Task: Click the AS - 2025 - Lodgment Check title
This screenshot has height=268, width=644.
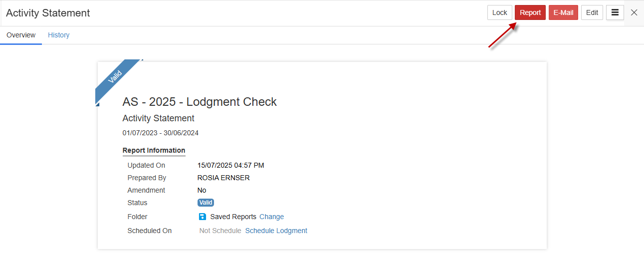Action: coord(200,102)
